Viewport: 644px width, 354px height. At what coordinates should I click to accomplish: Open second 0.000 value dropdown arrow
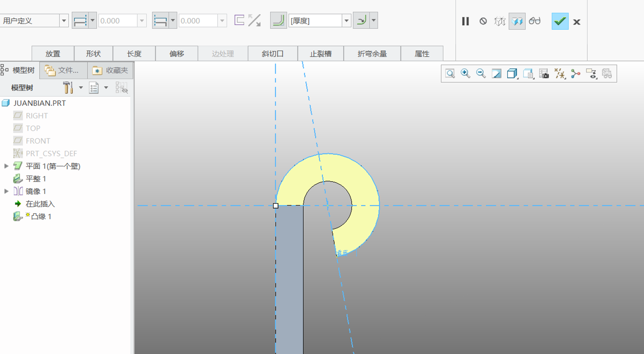point(222,21)
